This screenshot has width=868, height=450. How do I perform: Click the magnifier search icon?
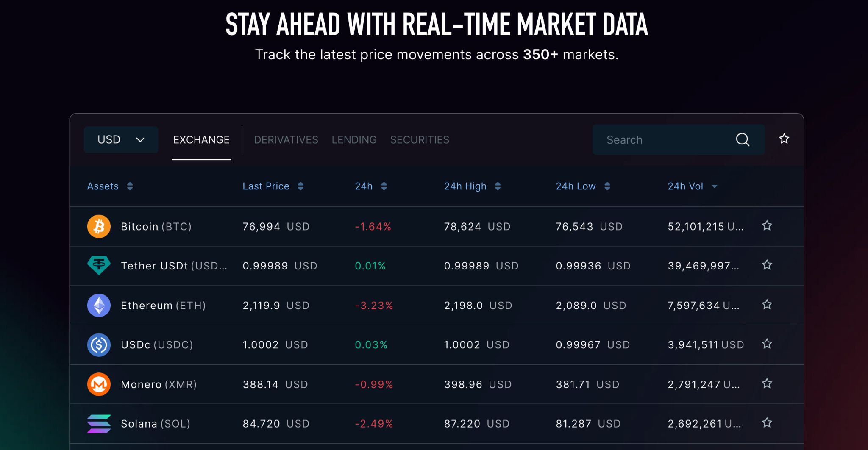[x=743, y=139]
